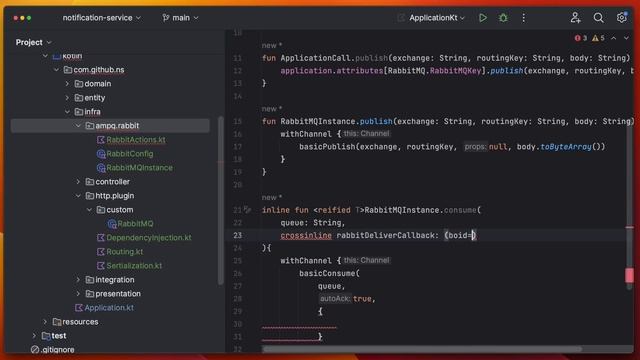This screenshot has width=640, height=360.
Task: Click line number 23 in the gutter
Action: (x=238, y=236)
